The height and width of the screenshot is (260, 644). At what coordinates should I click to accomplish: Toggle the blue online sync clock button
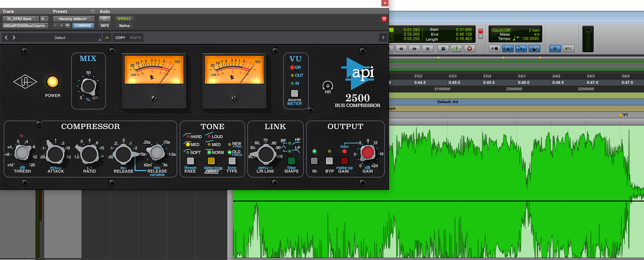point(555,49)
